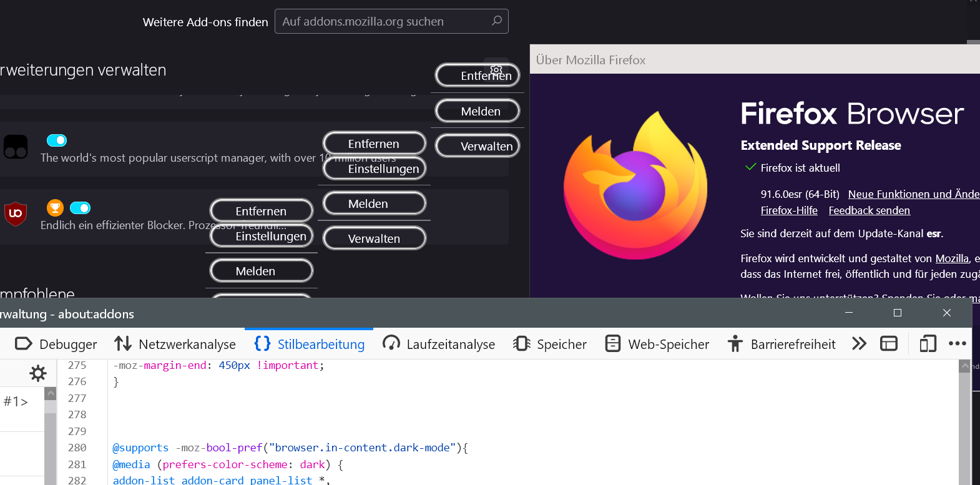Click the Entfernen button overlapped by the gear

pyautogui.click(x=478, y=76)
